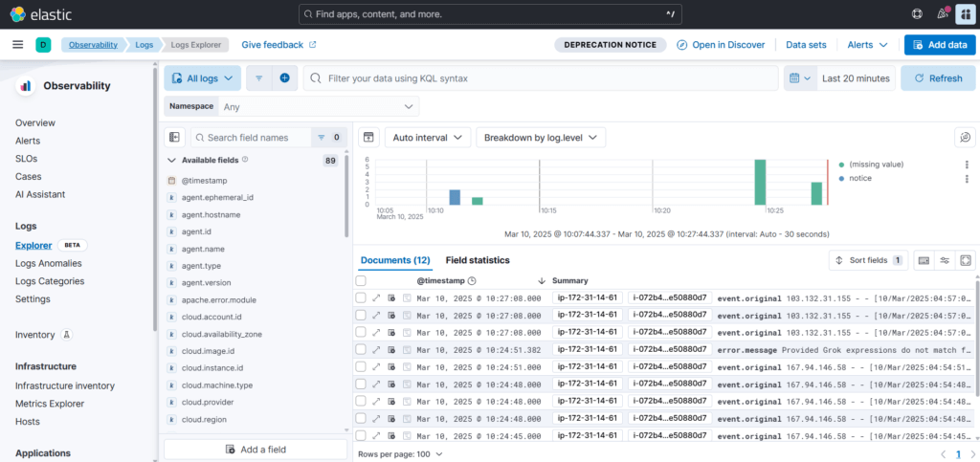Open AI Assistant in the sidebar
The width and height of the screenshot is (980, 462).
pyautogui.click(x=40, y=194)
